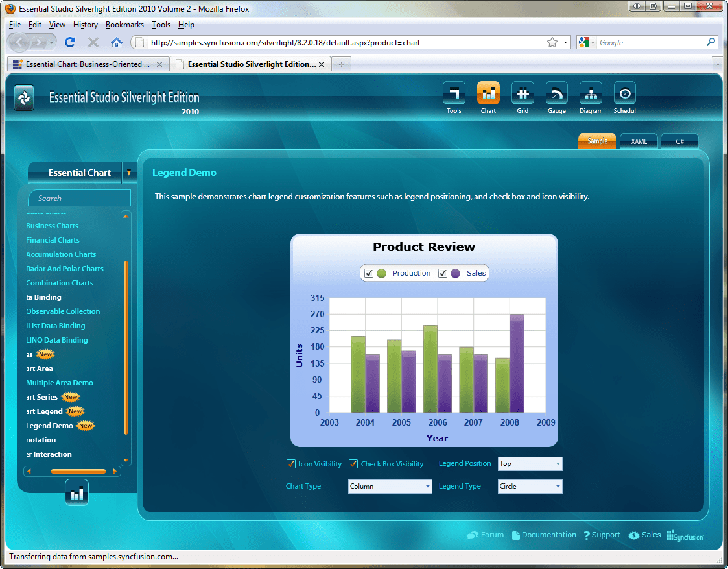This screenshot has width=728, height=569.
Task: Open the Chart Type dropdown showing Column
Action: (390, 486)
